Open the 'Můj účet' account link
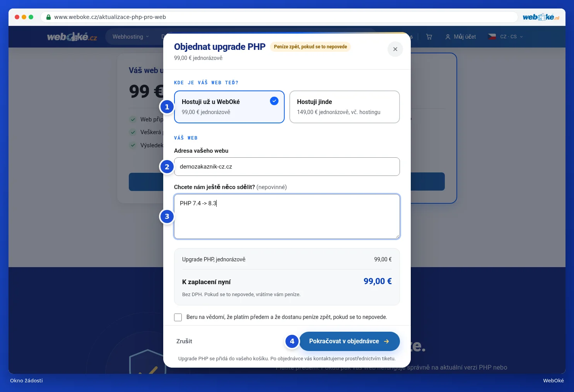574x392 pixels. (461, 37)
